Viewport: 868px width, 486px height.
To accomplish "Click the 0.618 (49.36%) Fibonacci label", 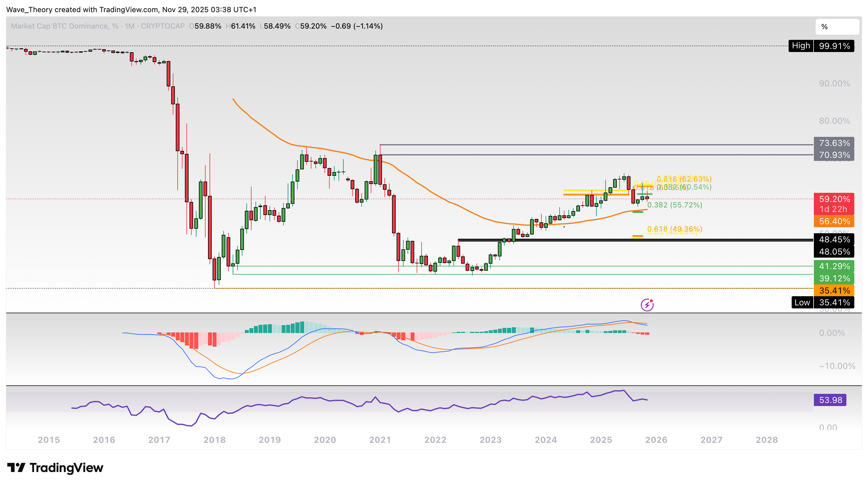I will coord(675,229).
